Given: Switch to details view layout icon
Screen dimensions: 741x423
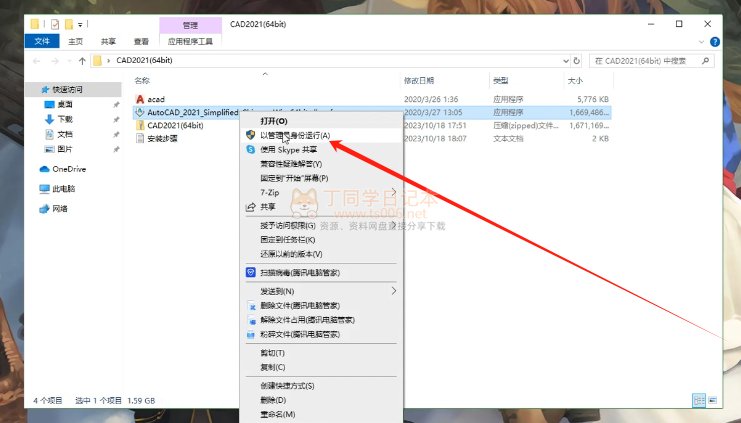Looking at the screenshot, I should (698, 400).
